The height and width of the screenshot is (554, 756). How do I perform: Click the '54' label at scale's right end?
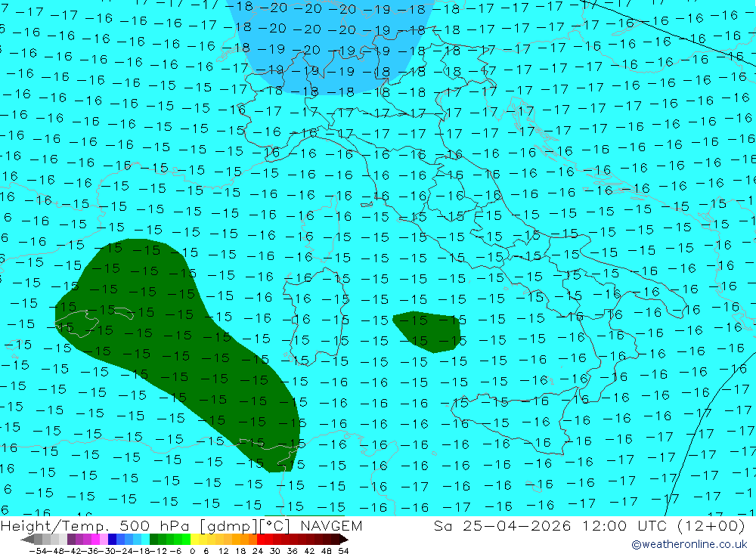tap(343, 551)
